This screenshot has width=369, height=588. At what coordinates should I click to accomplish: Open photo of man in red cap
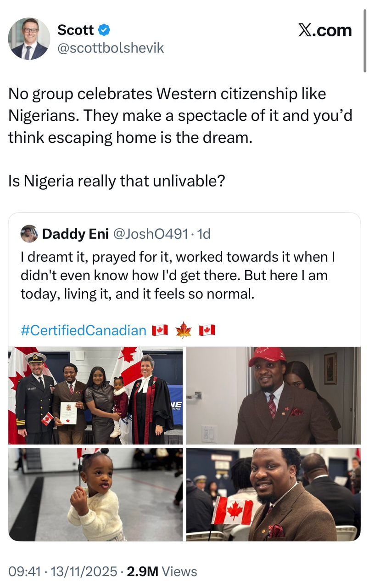273,396
